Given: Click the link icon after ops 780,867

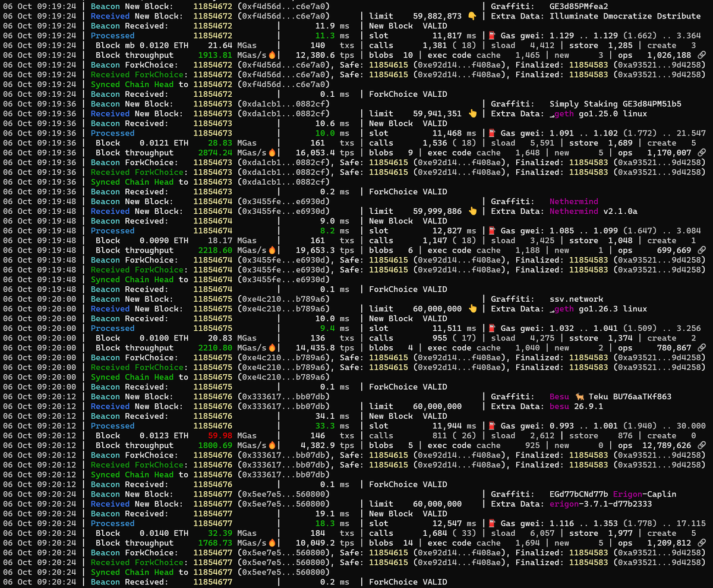Looking at the screenshot, I should 702,347.
